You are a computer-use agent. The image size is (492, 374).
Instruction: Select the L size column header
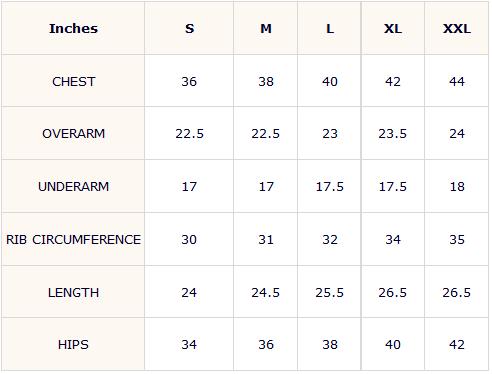click(330, 29)
